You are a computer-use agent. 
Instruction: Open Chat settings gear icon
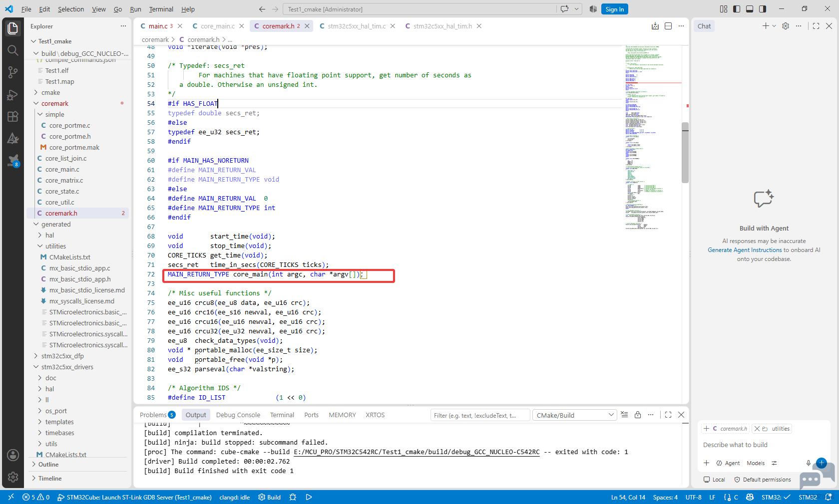[x=786, y=26]
